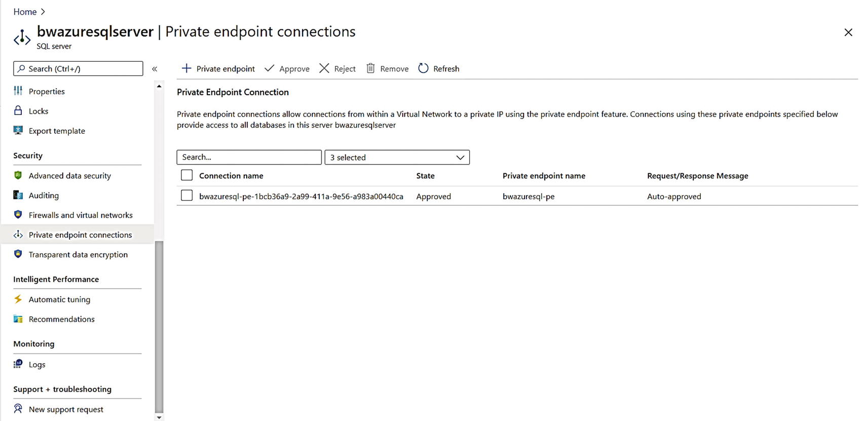The image size is (868, 421).
Task: Click the Reject X icon
Action: pos(324,68)
